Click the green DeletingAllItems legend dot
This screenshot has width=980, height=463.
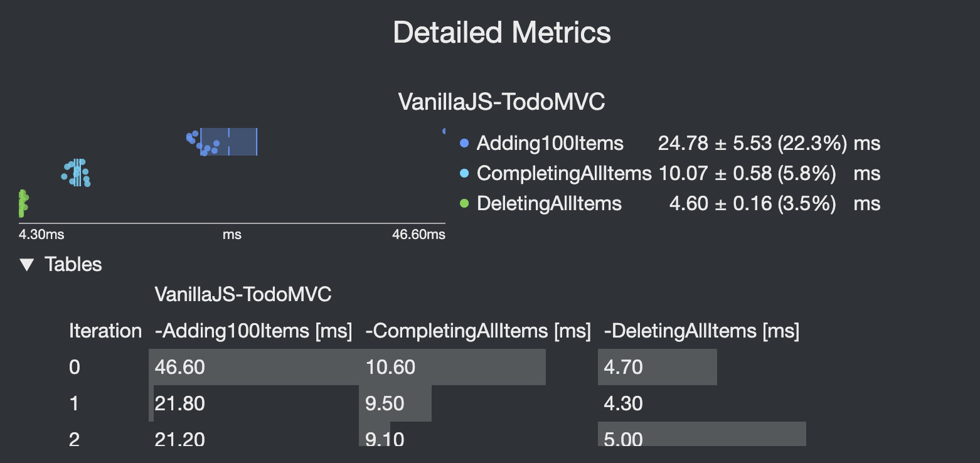[464, 203]
